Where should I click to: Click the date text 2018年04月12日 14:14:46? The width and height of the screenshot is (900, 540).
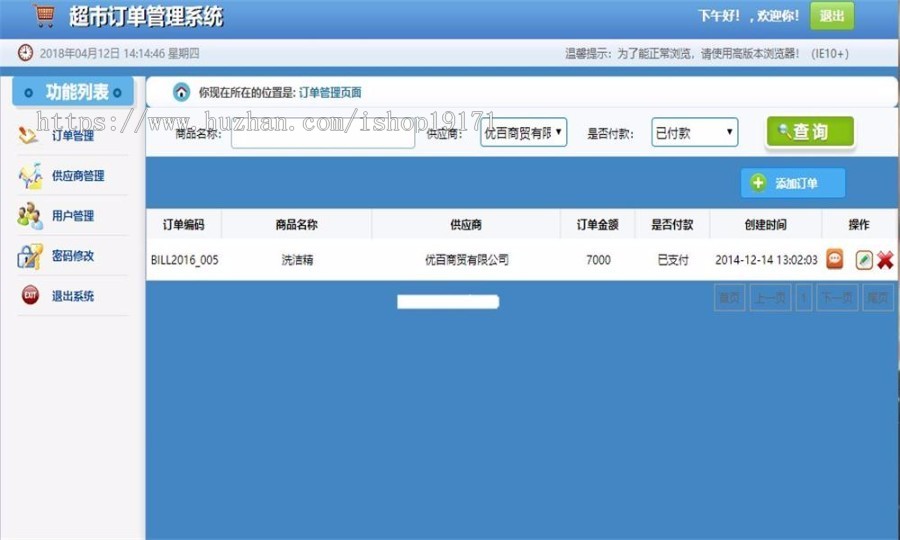point(102,53)
